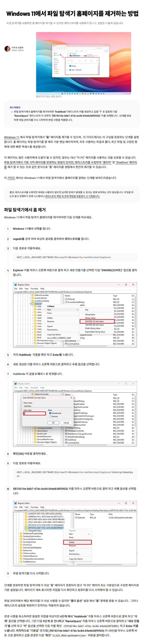Click OK in the Edit DWORD dialog
This screenshot has height=644, width=144.
click(x=53, y=423)
